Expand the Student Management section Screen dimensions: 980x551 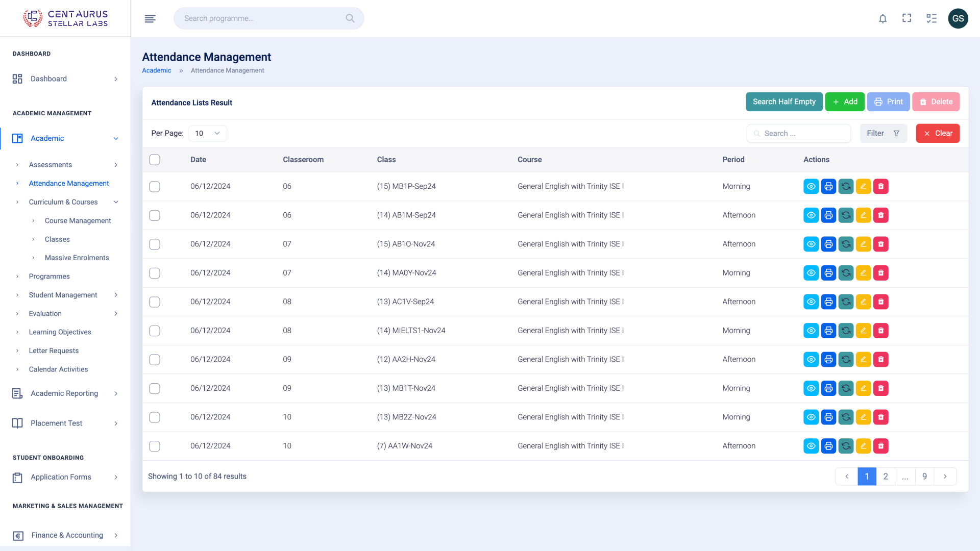[63, 295]
